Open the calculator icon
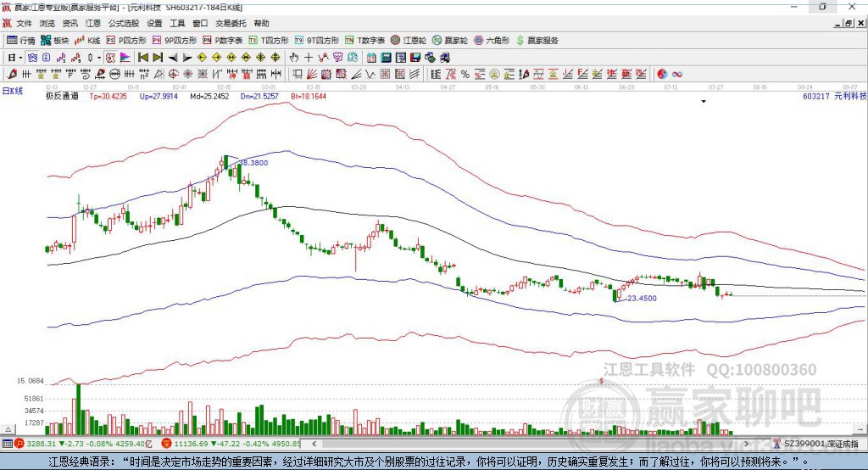The width and height of the screenshot is (868, 470). click(386, 58)
